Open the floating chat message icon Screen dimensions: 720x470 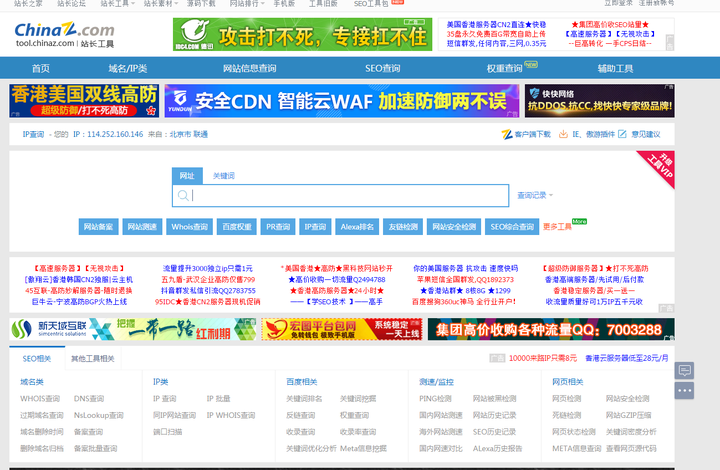pyautogui.click(x=684, y=370)
